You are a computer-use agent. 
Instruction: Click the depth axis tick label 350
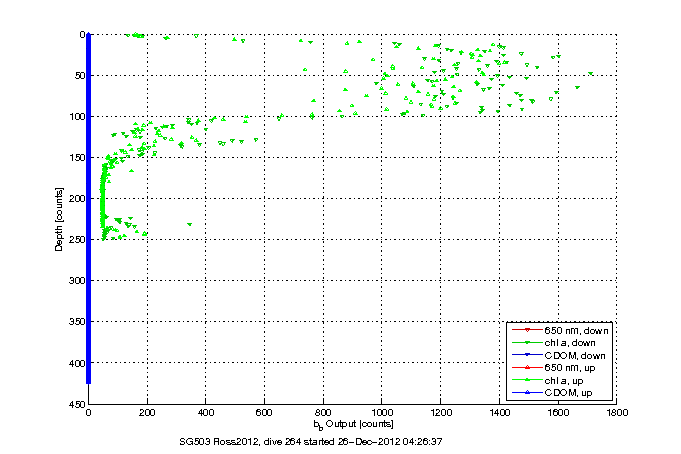coord(77,321)
